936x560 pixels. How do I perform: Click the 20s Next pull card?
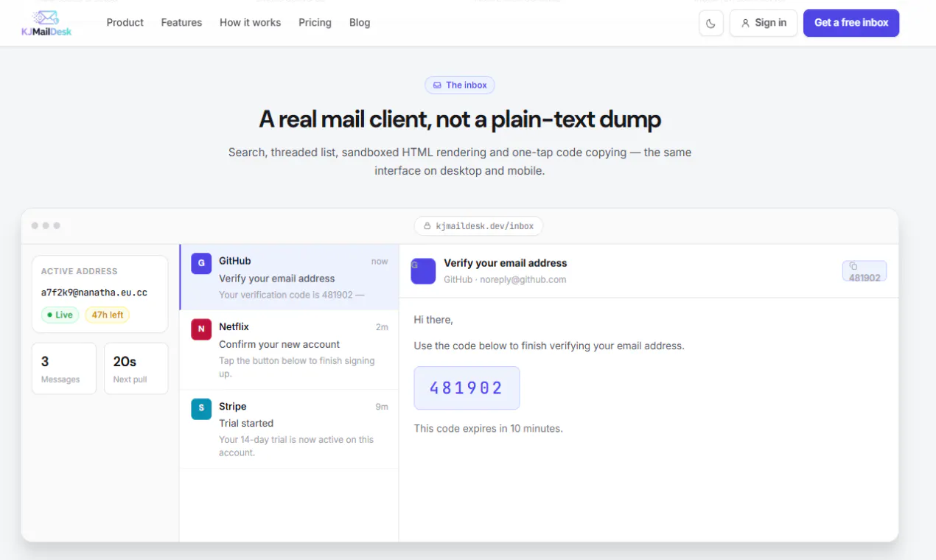pyautogui.click(x=136, y=368)
